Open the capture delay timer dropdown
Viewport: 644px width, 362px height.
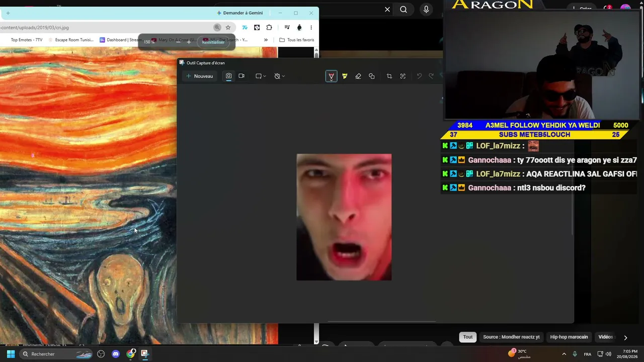tap(279, 76)
